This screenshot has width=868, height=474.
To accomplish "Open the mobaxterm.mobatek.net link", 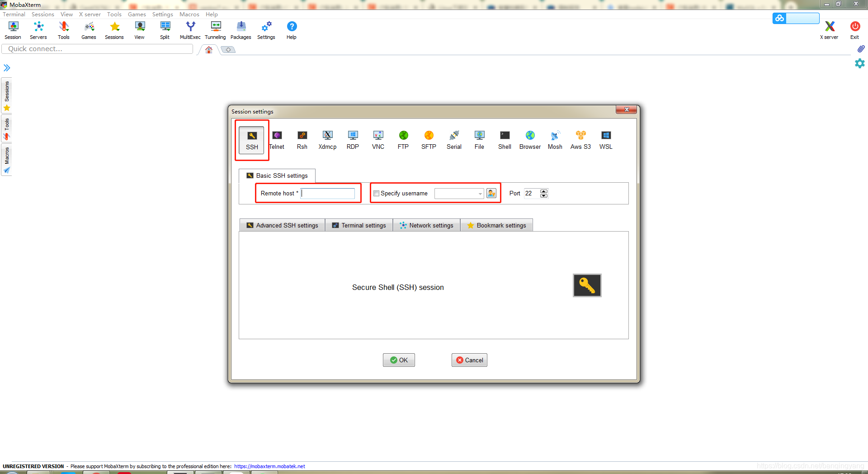I will [269, 466].
